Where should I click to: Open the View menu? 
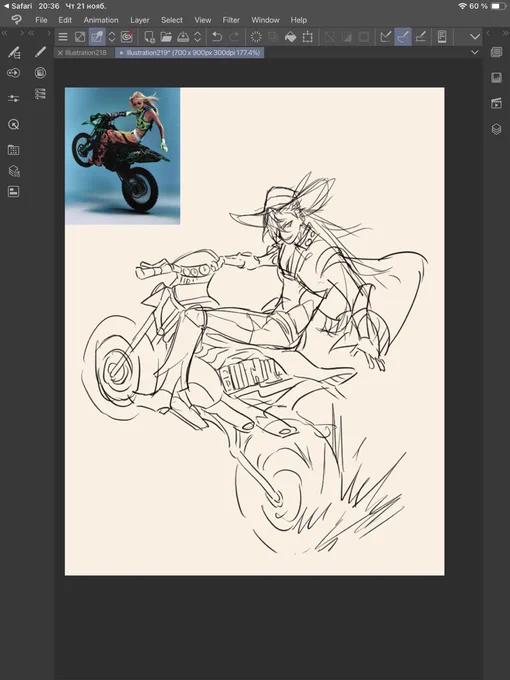coord(203,20)
